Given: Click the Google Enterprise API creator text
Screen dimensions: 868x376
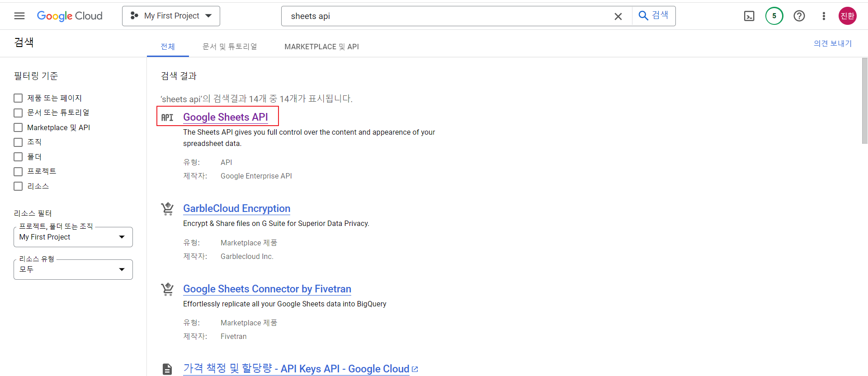Looking at the screenshot, I should [256, 176].
